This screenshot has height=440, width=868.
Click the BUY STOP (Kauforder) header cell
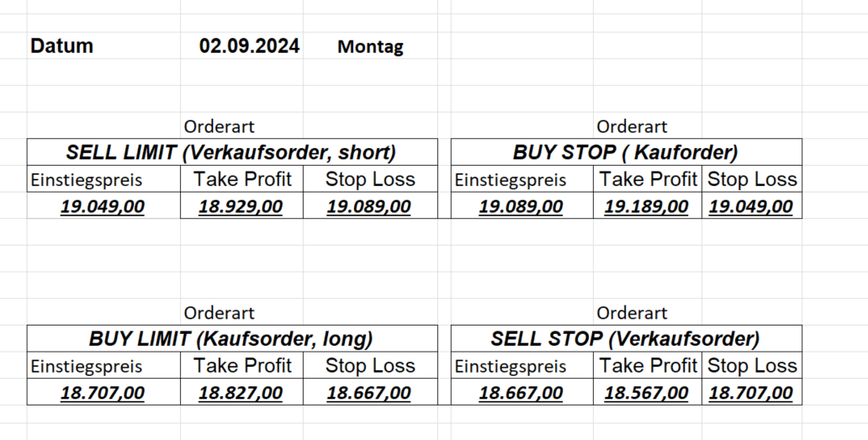click(625, 153)
